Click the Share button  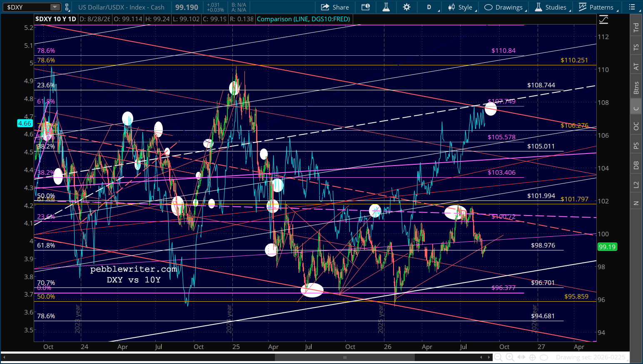point(335,7)
